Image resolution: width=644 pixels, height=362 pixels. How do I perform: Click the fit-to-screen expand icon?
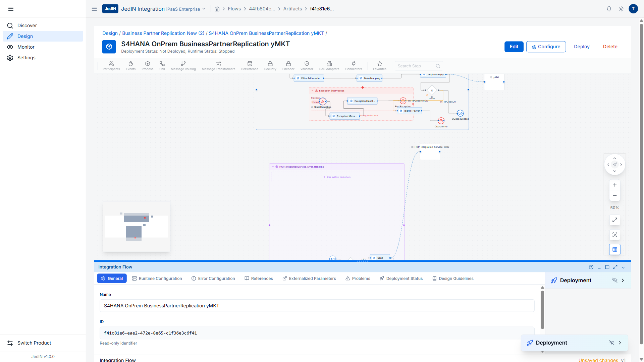[614, 220]
